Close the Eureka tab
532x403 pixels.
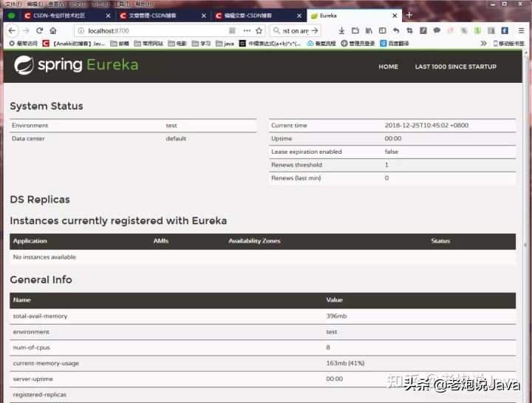[x=395, y=16]
